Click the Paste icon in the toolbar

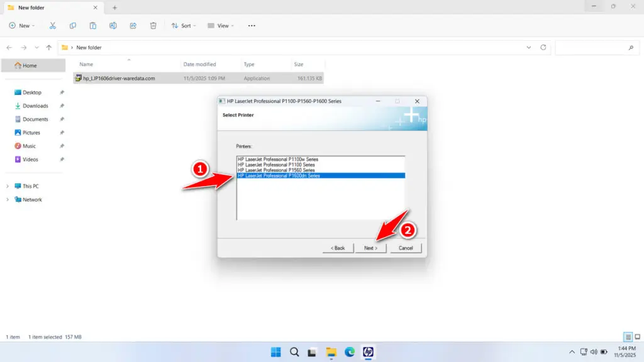pyautogui.click(x=92, y=25)
